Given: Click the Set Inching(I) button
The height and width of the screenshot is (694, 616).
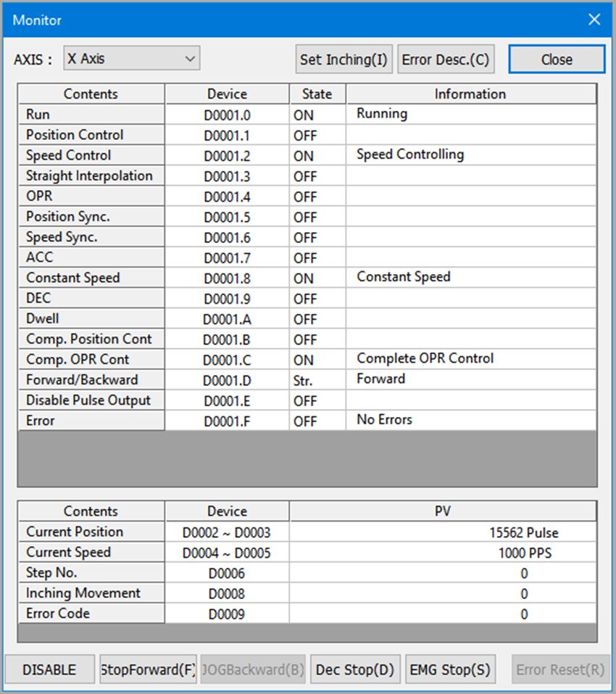Looking at the screenshot, I should coord(344,59).
